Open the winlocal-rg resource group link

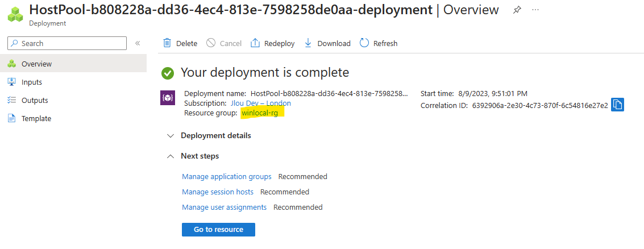[x=260, y=113]
